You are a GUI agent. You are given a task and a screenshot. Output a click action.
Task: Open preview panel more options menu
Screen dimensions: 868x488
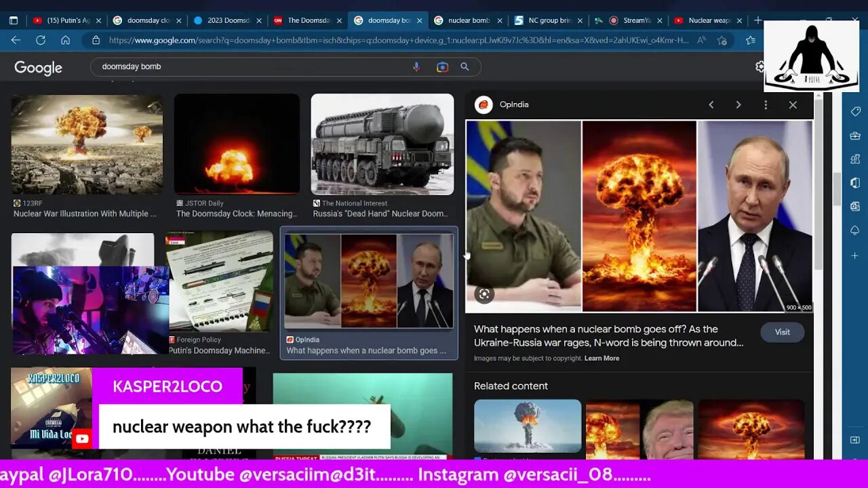tap(766, 104)
